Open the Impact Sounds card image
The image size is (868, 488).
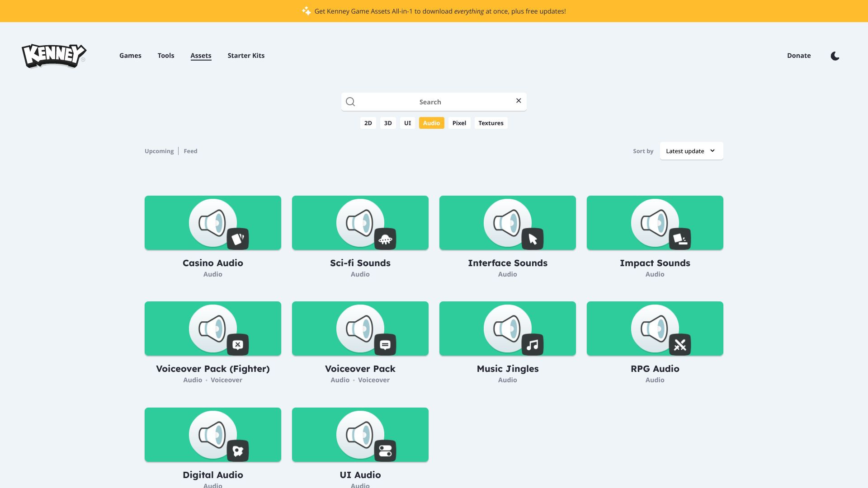tap(655, 223)
